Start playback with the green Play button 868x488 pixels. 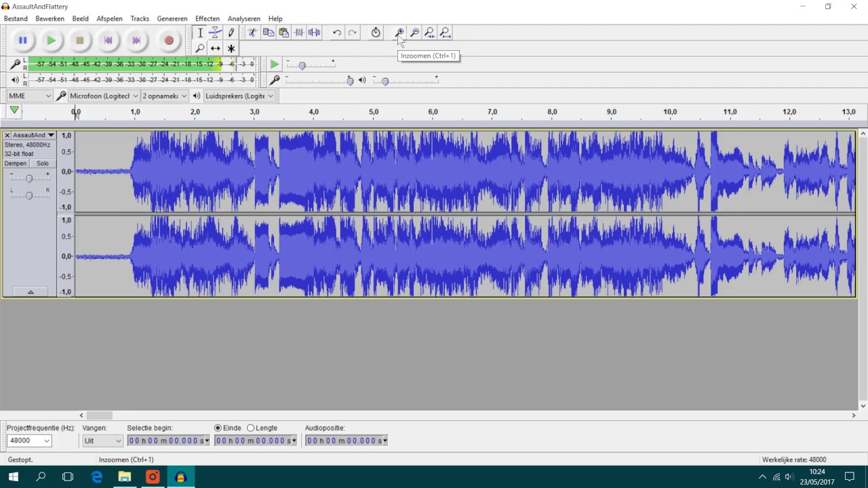point(51,41)
